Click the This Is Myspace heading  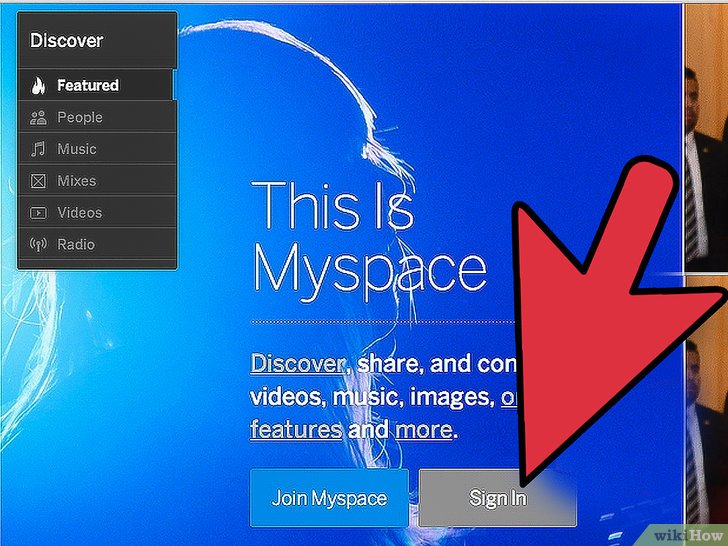[369, 241]
